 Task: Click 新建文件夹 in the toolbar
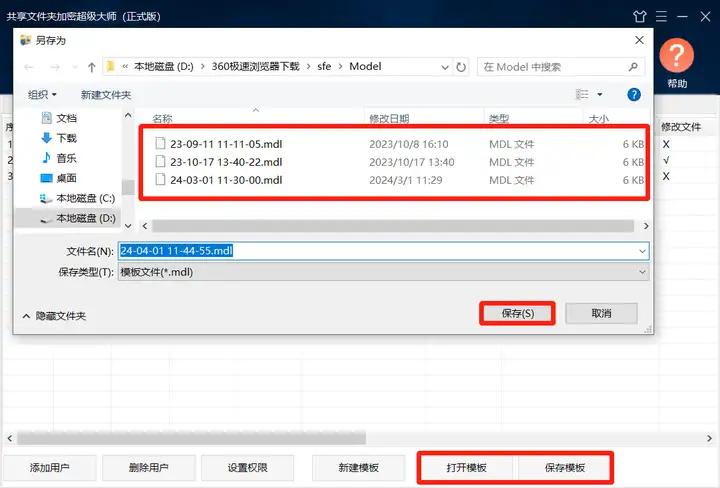click(106, 94)
